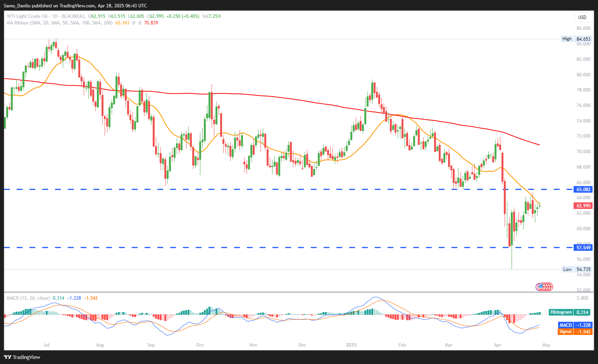Screen dimensions: 598x364
Task: Click the High 84.653 price marker
Action: pos(577,39)
